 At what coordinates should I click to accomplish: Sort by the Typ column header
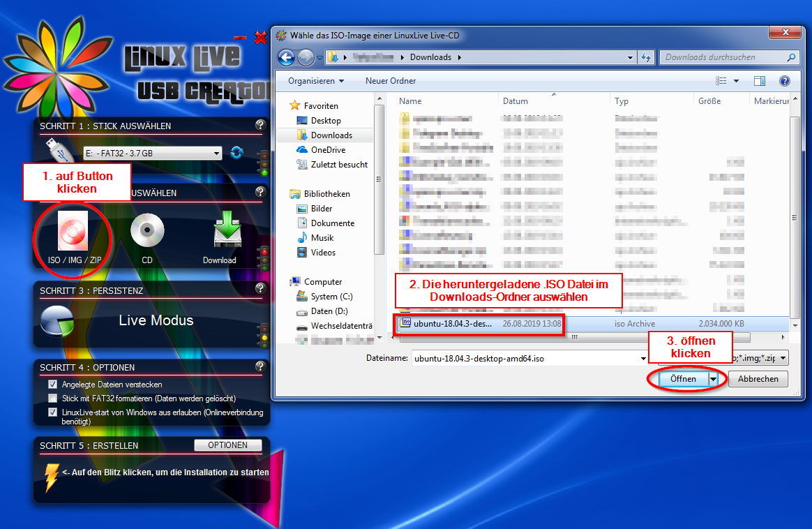pos(652,101)
